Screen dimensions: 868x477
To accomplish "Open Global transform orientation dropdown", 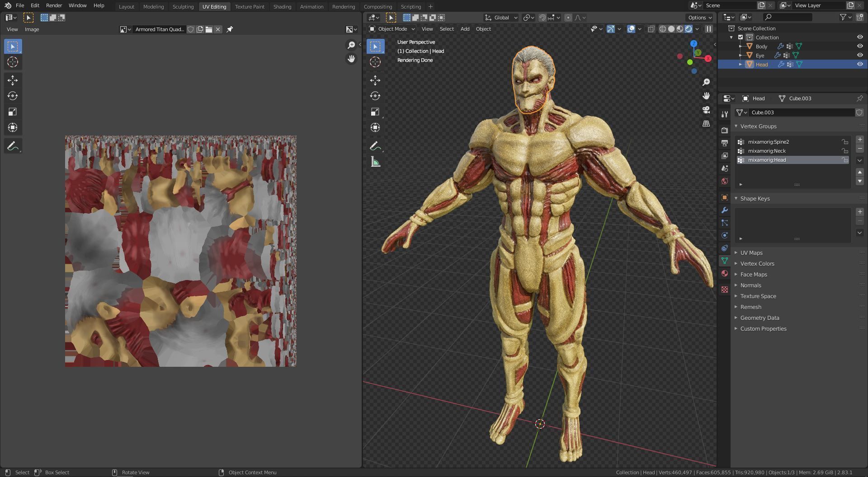I will 501,18.
